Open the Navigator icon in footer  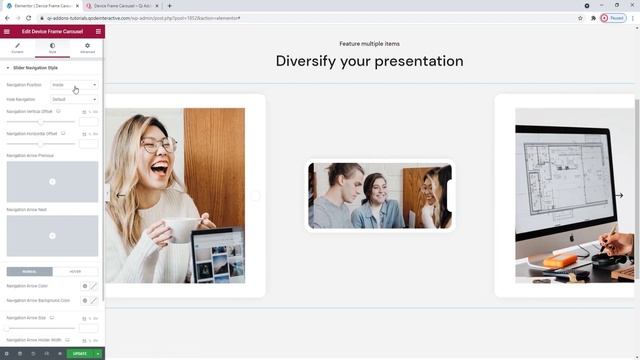[20, 353]
